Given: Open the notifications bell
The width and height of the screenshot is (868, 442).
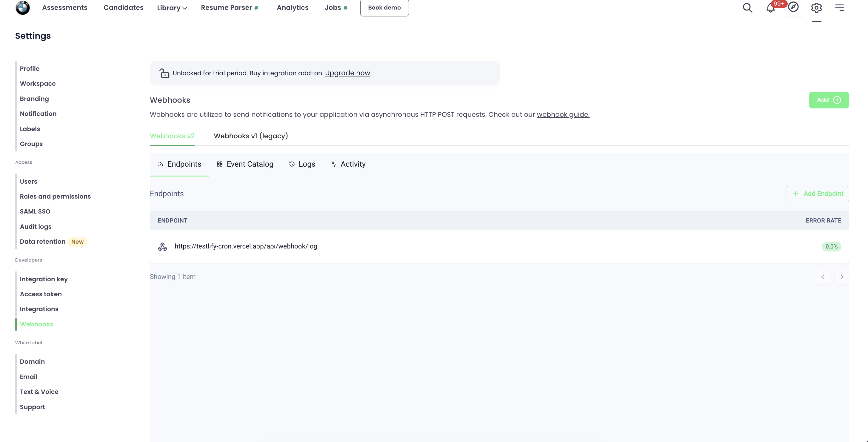Looking at the screenshot, I should coord(770,8).
